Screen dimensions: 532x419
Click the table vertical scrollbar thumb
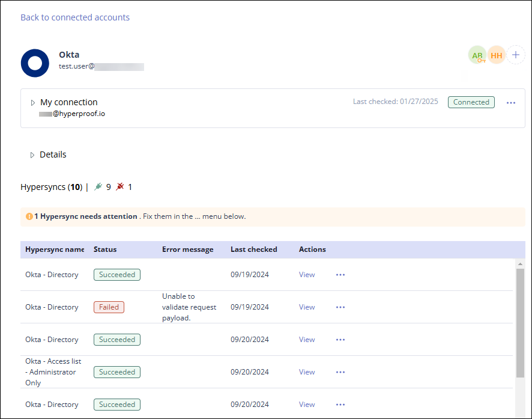(520, 323)
